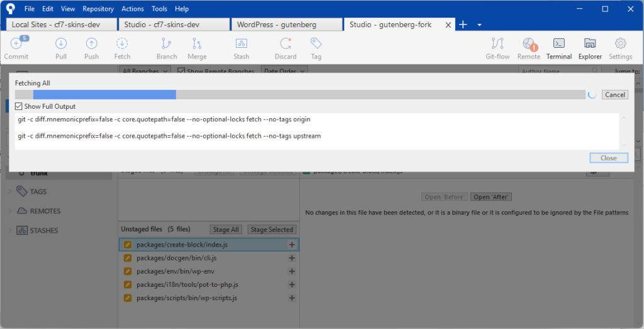The image size is (644, 329).
Task: Click the Stage All button
Action: pos(226,230)
